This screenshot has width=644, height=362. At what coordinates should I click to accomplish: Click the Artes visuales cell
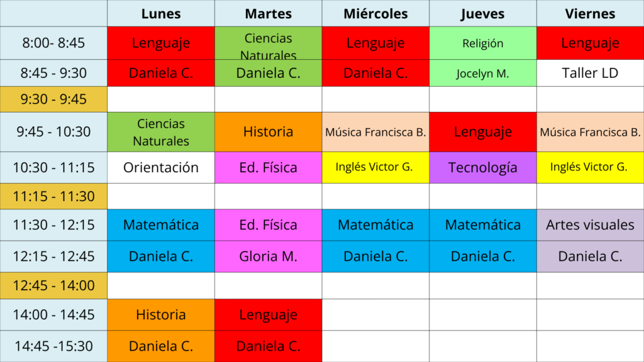pos(590,225)
